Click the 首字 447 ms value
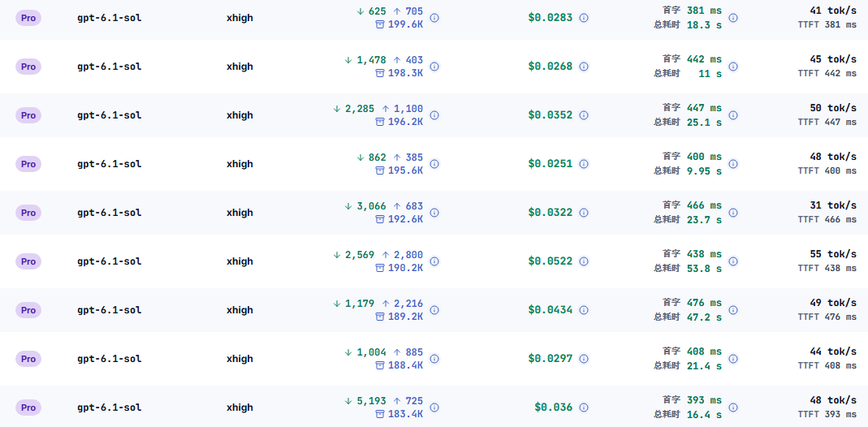 [x=704, y=108]
